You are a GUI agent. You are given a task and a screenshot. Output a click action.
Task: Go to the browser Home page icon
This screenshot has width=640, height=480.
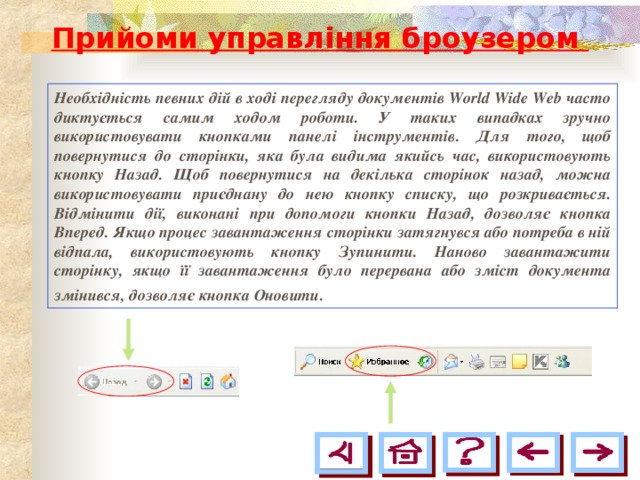coord(228,381)
